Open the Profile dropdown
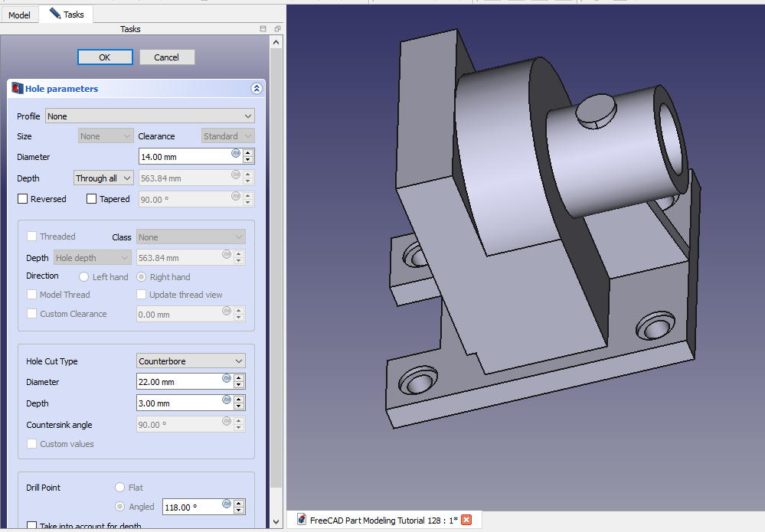Viewport: 765px width, 532px height. click(x=150, y=116)
